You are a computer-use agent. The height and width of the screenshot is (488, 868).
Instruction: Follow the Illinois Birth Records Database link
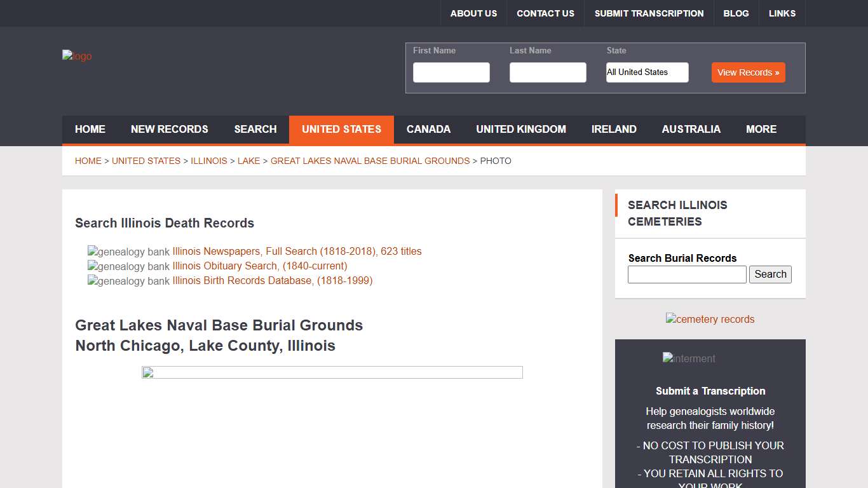coord(273,281)
